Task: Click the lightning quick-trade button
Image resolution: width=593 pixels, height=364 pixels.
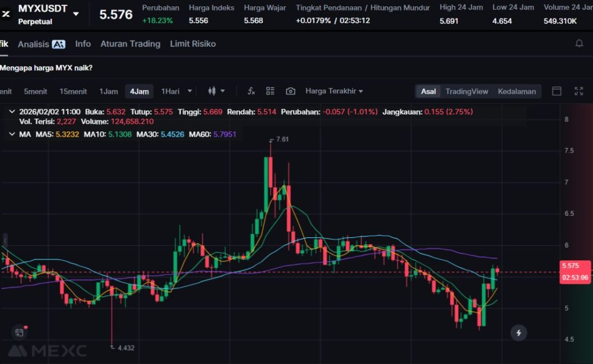Action: click(518, 333)
